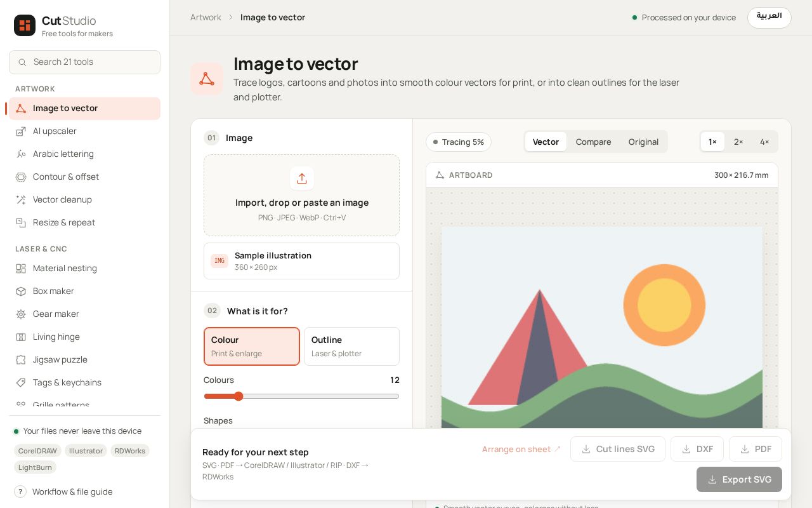Click the Colours slider handle

point(239,396)
